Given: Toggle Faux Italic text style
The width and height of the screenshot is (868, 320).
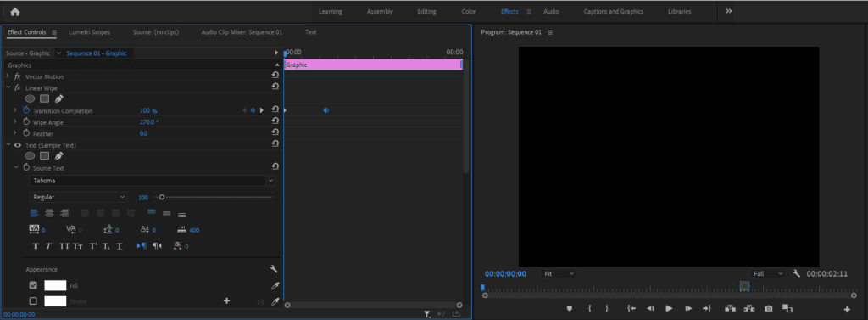Looking at the screenshot, I should point(48,246).
